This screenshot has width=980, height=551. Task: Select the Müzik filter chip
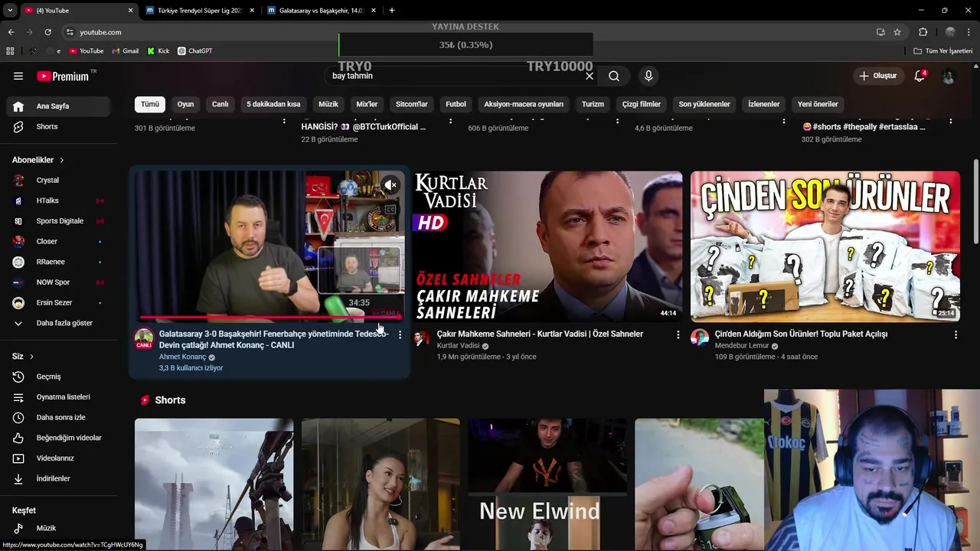328,104
